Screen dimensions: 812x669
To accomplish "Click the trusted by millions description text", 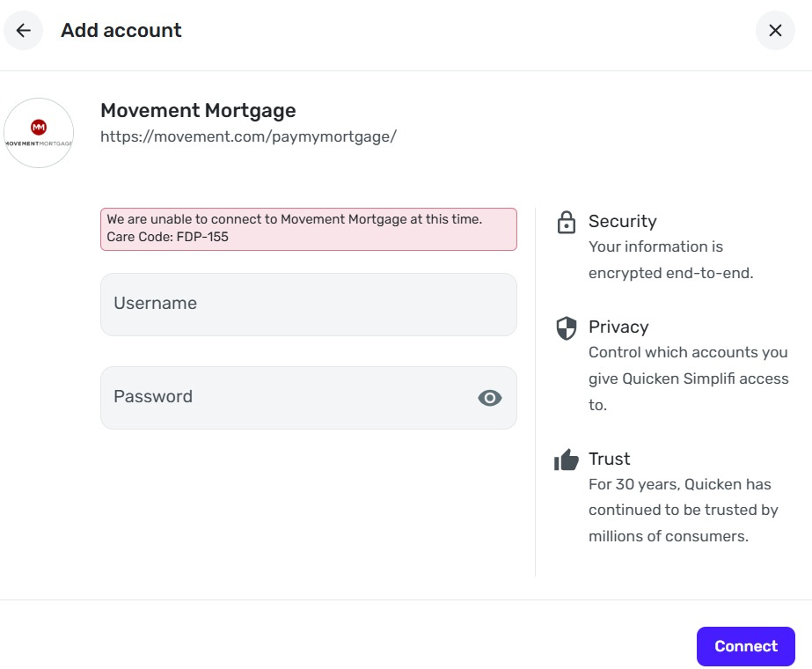I will click(683, 510).
